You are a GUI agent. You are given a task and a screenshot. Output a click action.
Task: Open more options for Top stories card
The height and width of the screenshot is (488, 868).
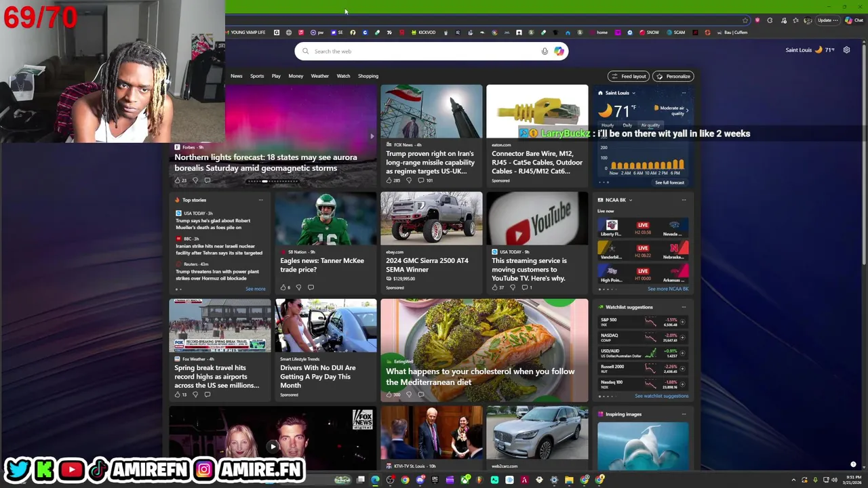click(260, 200)
